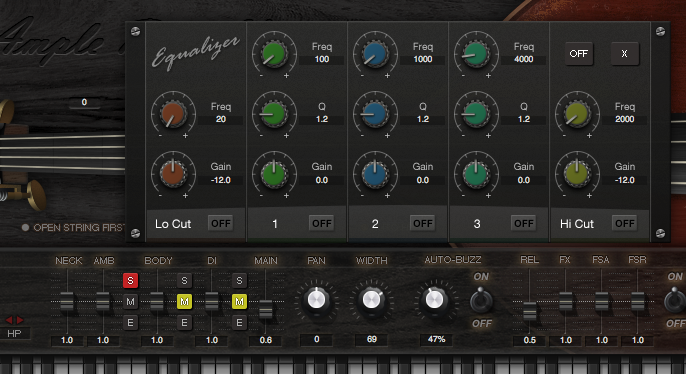The width and height of the screenshot is (686, 374).
Task: Toggle the yellow M button beside BODY
Action: tap(185, 301)
